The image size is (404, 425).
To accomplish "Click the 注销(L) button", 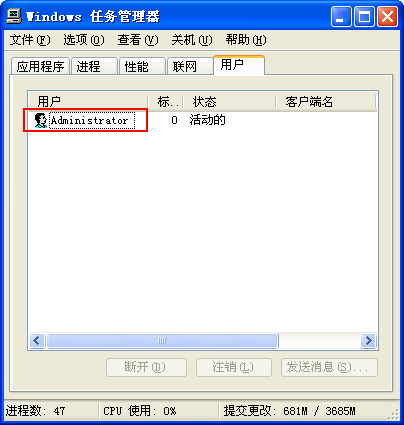I will point(234,367).
